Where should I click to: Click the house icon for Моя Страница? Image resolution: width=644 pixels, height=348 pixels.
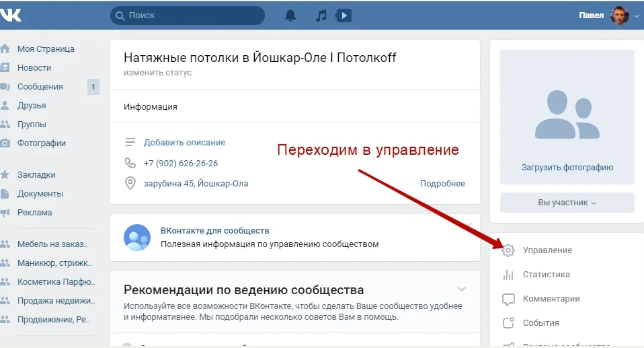point(5,49)
